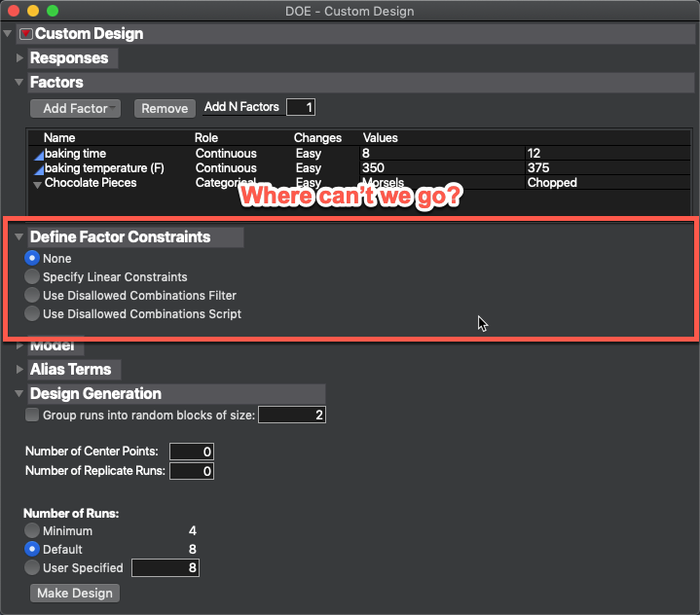700x615 pixels.
Task: Edit the Add N Factors count field
Action: (301, 107)
